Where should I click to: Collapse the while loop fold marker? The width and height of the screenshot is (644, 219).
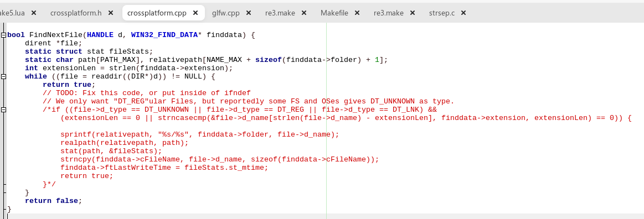(x=3, y=77)
